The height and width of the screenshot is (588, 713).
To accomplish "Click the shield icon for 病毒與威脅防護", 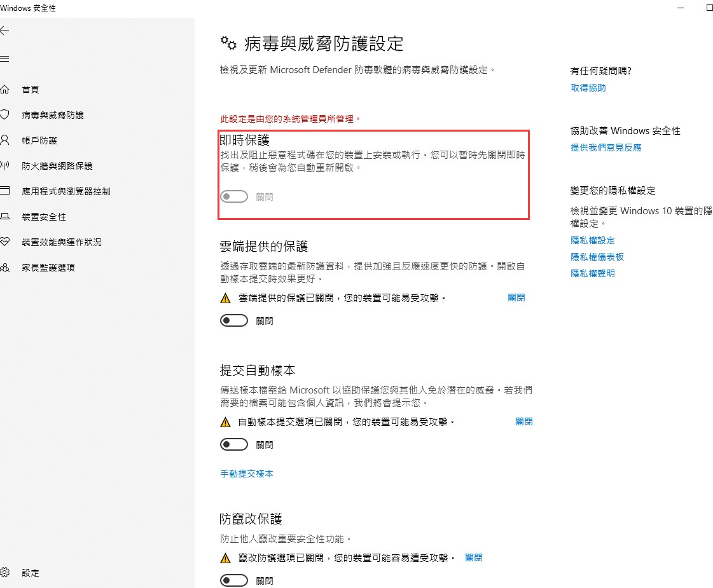I will click(x=4, y=114).
